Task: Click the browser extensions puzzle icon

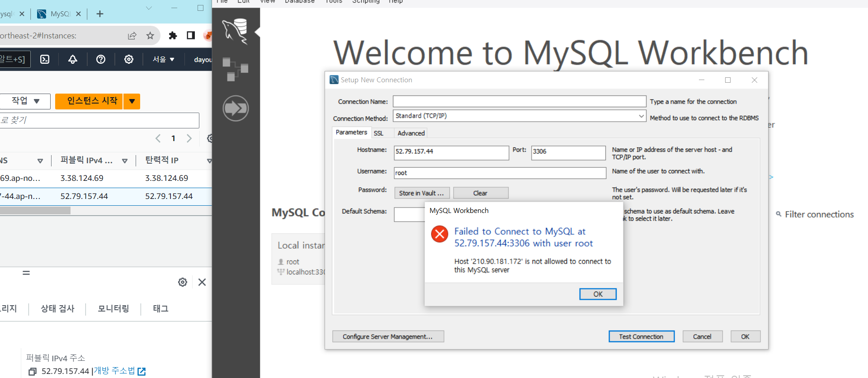Action: tap(173, 36)
